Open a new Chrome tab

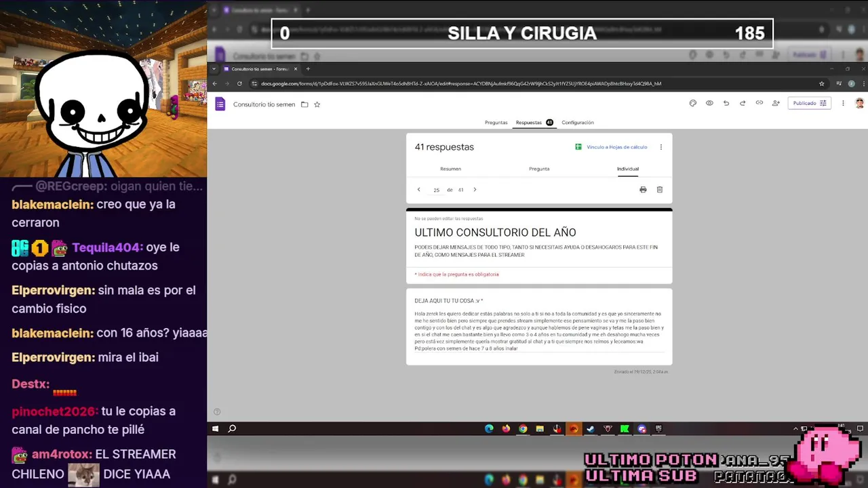pos(308,68)
